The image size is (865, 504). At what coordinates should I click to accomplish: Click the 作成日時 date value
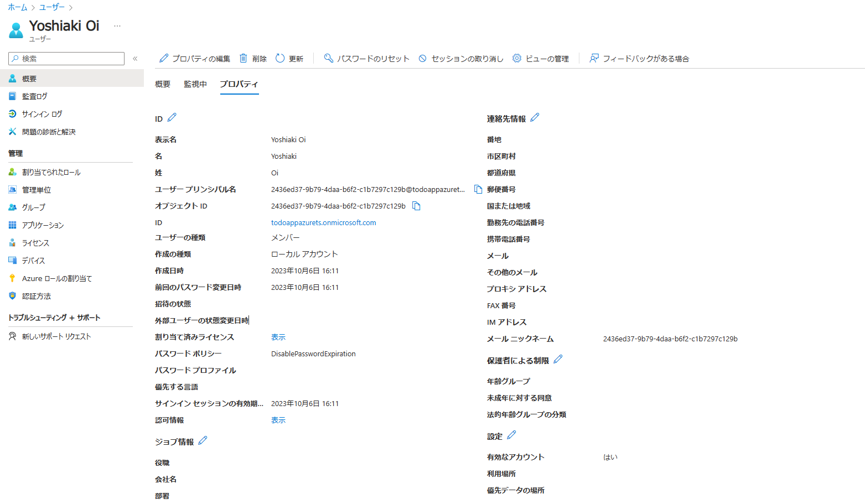click(305, 271)
